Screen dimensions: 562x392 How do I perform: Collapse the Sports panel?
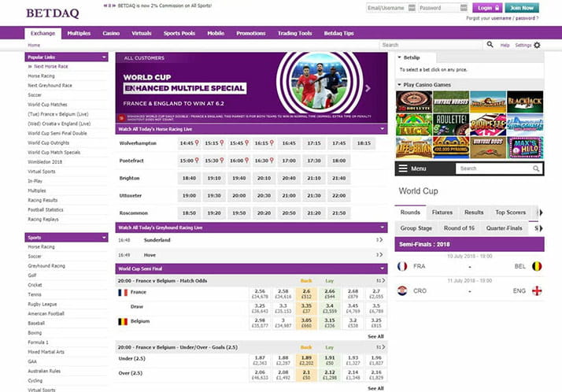[x=104, y=237]
